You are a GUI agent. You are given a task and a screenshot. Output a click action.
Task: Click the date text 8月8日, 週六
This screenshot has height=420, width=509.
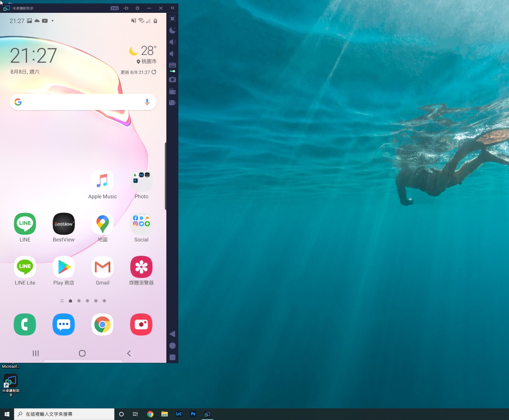point(25,72)
